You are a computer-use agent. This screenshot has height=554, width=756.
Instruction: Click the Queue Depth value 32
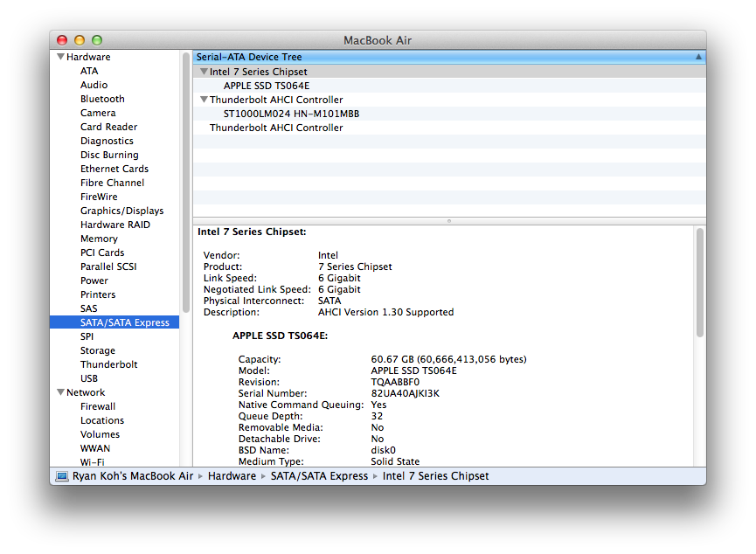pyautogui.click(x=377, y=416)
